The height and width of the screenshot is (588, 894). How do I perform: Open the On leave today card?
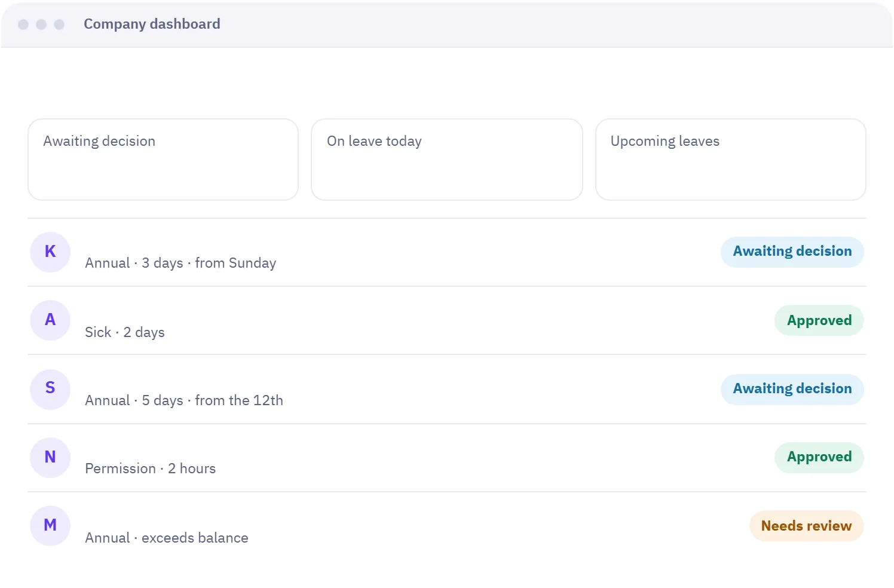[x=447, y=160]
